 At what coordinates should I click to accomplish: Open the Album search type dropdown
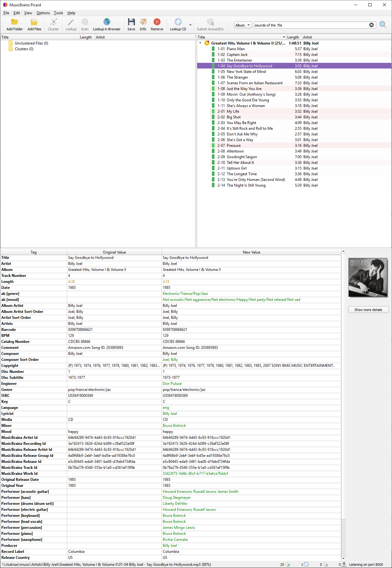[x=243, y=25]
